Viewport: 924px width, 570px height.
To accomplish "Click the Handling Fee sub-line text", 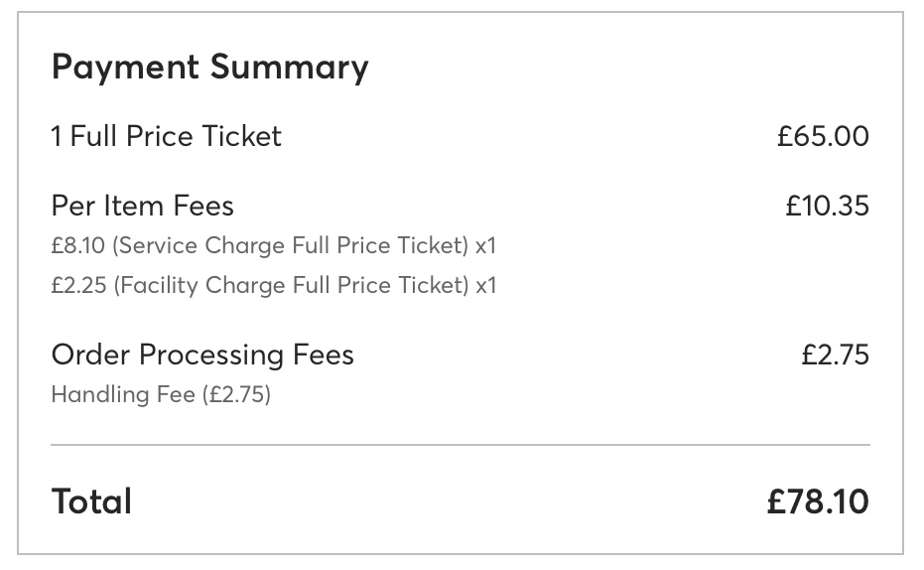I will click(x=124, y=394).
